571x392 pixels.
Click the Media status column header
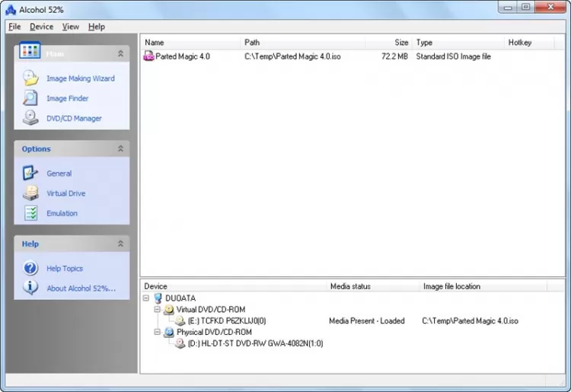(x=373, y=286)
